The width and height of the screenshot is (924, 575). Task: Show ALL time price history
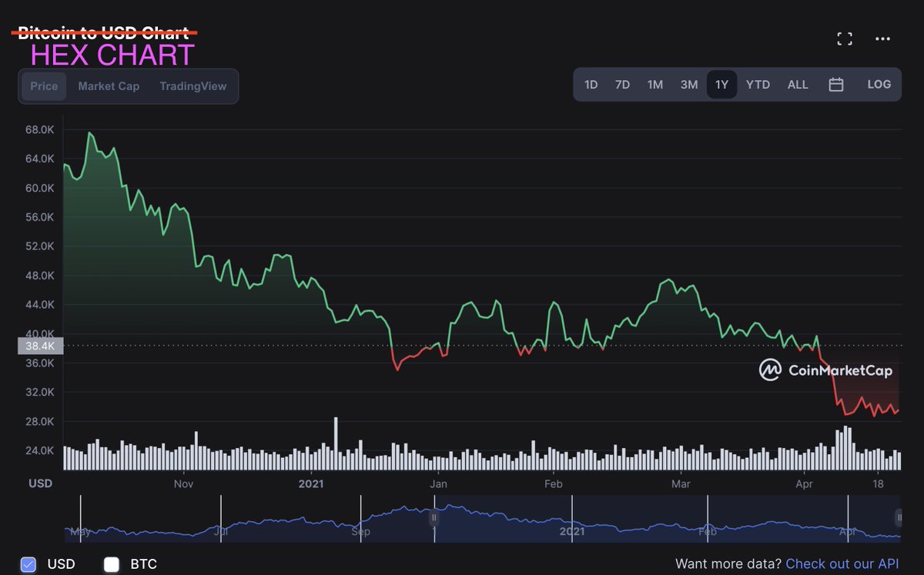click(x=798, y=85)
